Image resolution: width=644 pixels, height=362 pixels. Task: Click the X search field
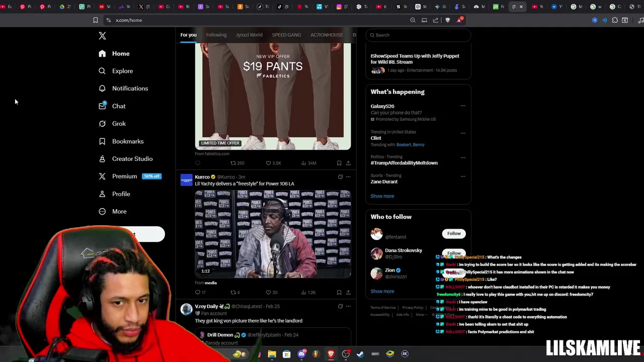pos(418,35)
